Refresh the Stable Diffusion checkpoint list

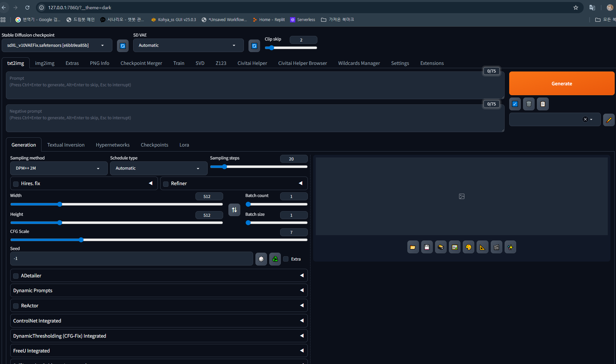click(x=123, y=46)
